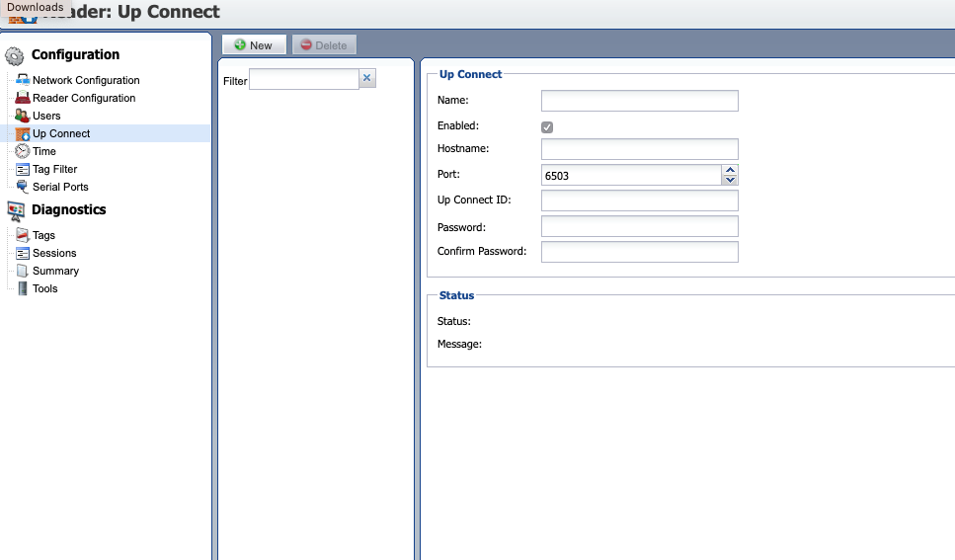Open Tag Filter settings
The width and height of the screenshot is (955, 560).
point(55,169)
